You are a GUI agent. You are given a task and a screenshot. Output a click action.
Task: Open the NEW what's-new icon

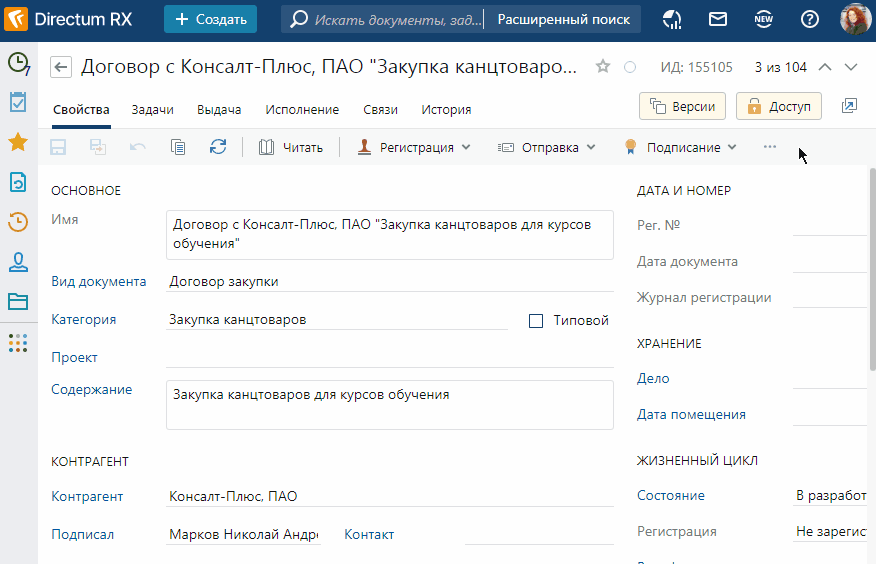point(764,20)
